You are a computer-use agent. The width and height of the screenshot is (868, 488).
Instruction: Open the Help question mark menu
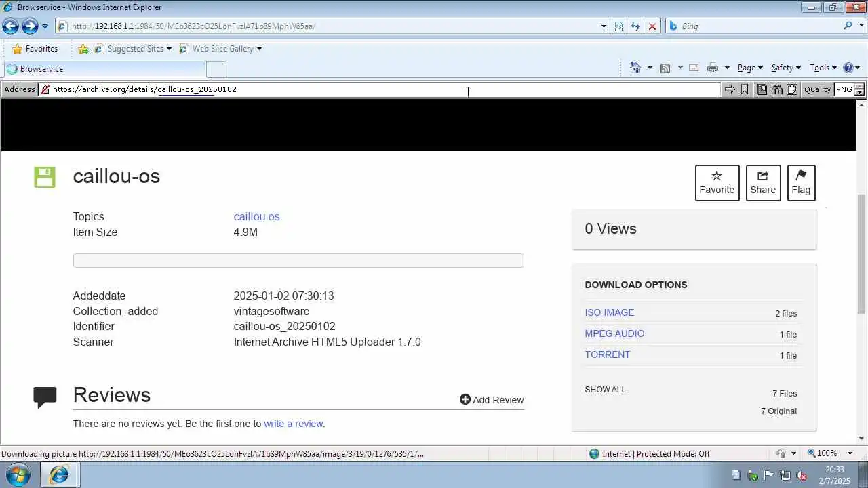coord(851,68)
